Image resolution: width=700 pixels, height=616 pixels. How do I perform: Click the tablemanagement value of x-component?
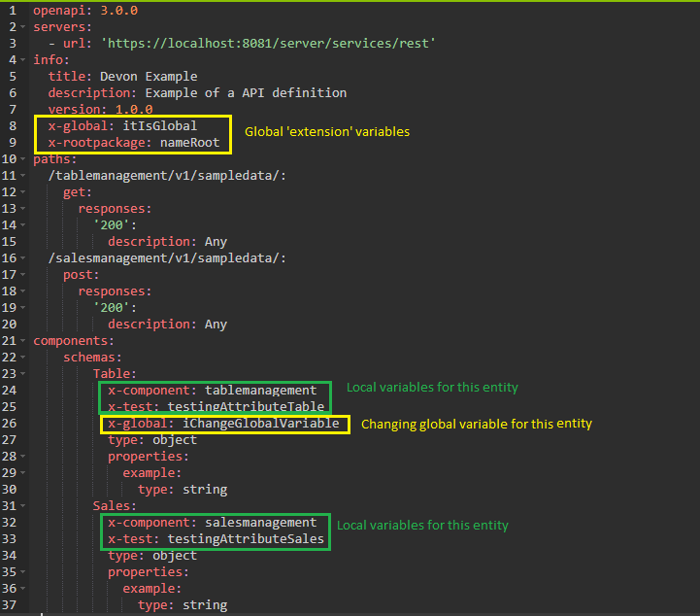tap(260, 391)
